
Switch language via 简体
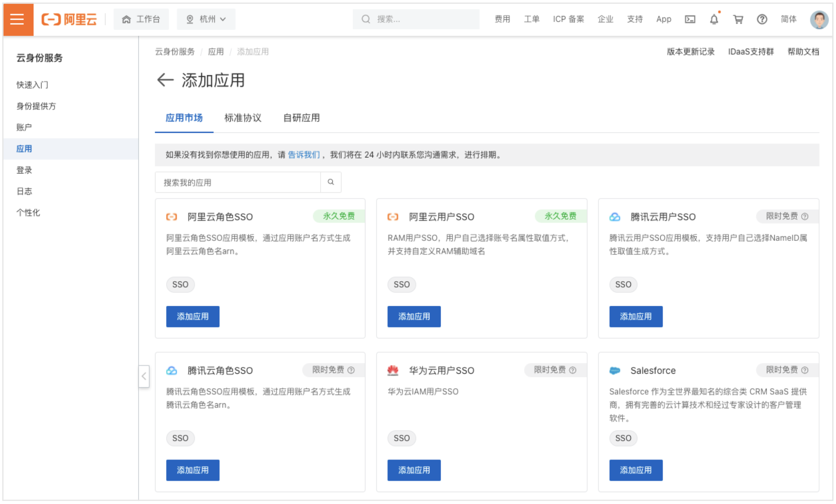pos(788,19)
